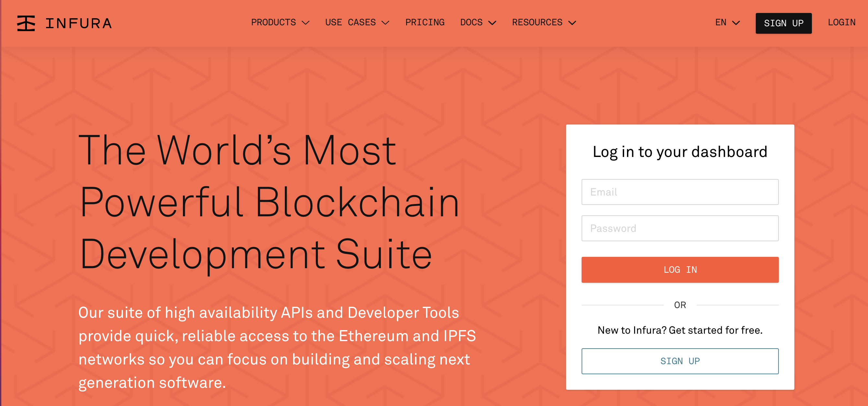Screen dimensions: 868x406
Task: Open the DOCS dropdown section
Action: tap(477, 23)
